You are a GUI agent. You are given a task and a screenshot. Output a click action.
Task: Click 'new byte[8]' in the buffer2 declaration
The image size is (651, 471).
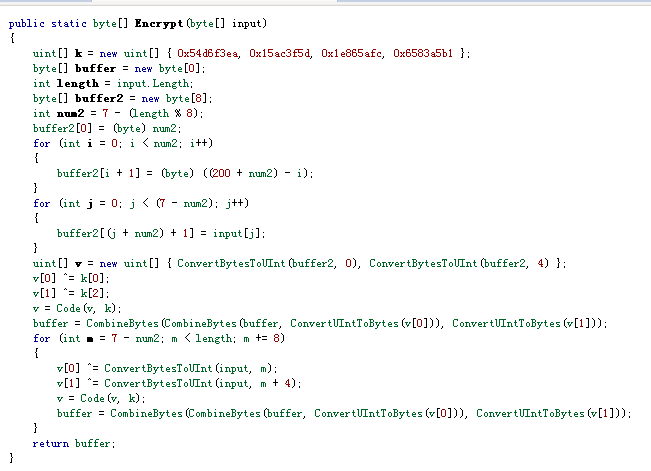[x=175, y=98]
